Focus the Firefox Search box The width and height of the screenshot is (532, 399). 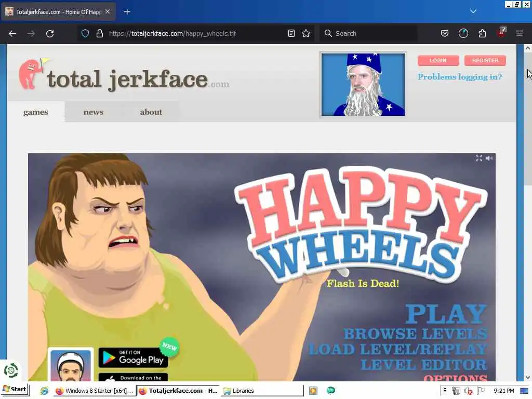[368, 33]
